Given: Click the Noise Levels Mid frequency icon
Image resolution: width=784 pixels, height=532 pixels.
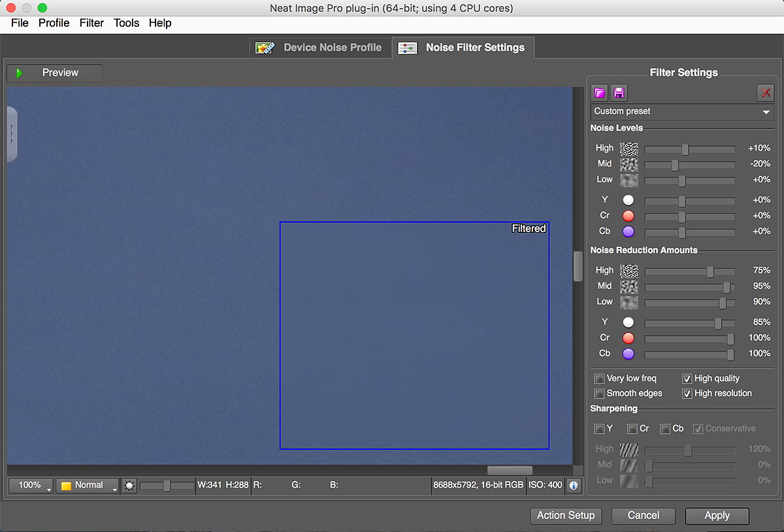Looking at the screenshot, I should coord(629,164).
